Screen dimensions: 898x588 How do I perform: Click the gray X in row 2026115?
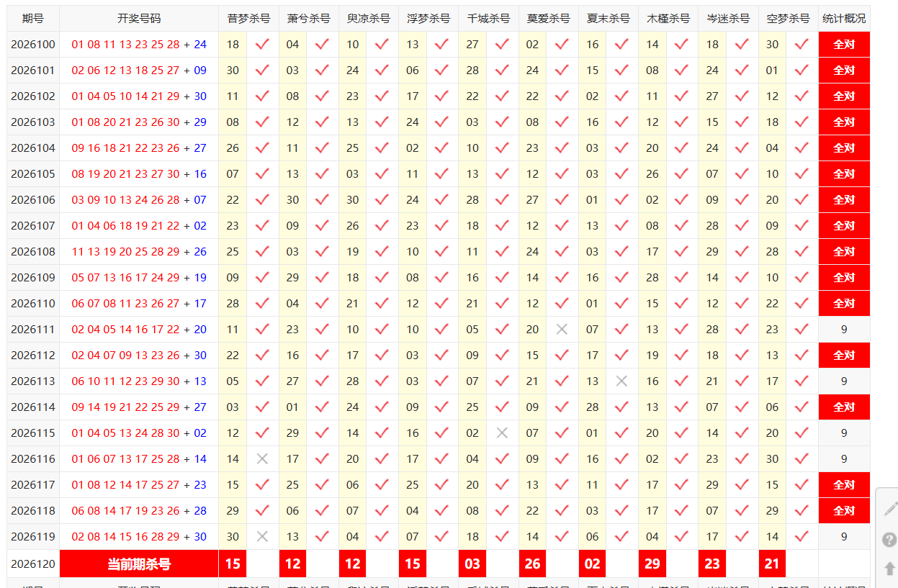tap(502, 433)
